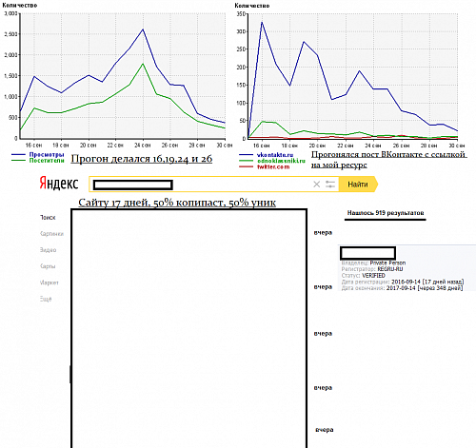Open search settings sliders icon
476x448 pixels.
tap(330, 185)
